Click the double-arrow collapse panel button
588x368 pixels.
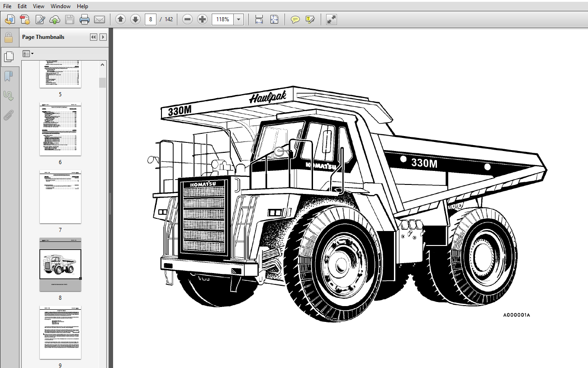pos(94,37)
